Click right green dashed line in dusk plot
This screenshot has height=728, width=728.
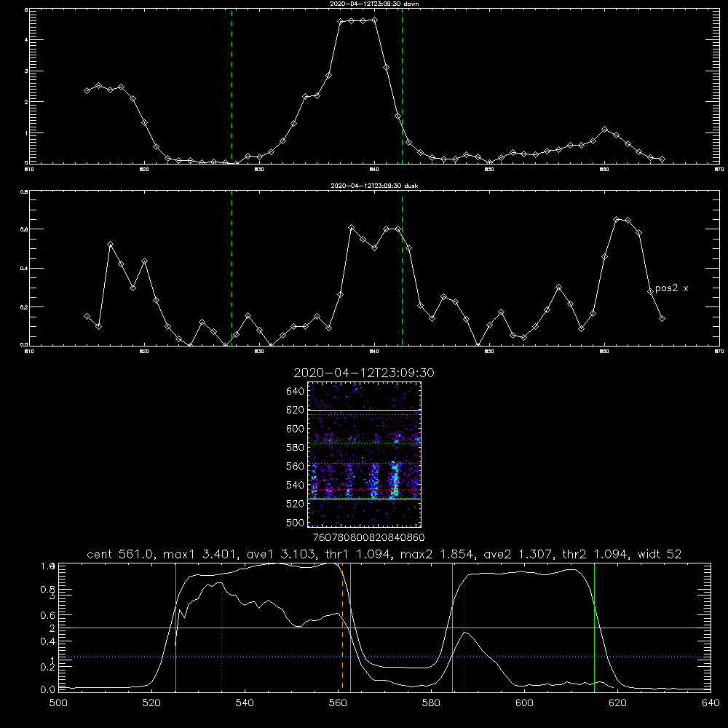[x=402, y=268]
